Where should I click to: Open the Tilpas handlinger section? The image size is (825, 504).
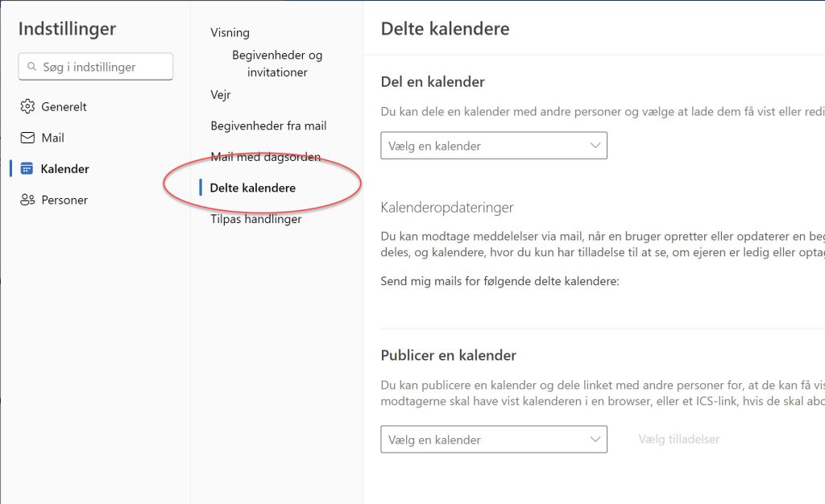255,219
